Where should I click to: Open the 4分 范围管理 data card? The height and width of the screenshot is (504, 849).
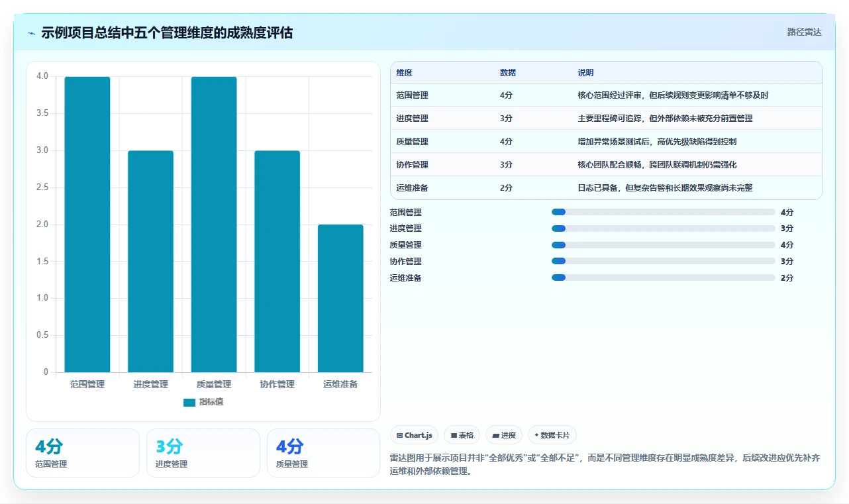pyautogui.click(x=83, y=453)
